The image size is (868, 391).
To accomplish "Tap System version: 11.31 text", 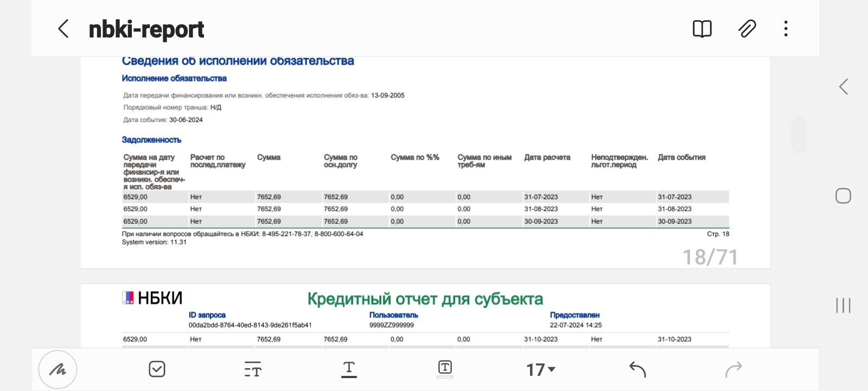I will (154, 242).
